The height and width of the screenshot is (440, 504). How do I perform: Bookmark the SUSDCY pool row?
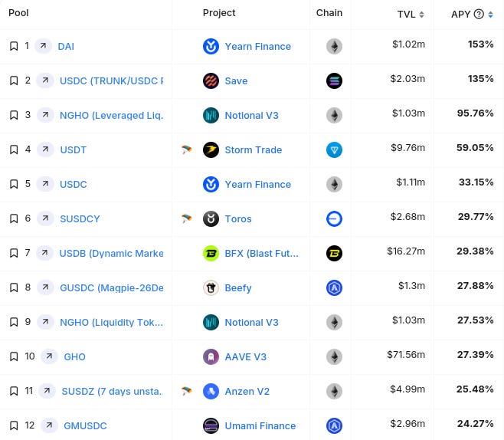click(x=14, y=218)
